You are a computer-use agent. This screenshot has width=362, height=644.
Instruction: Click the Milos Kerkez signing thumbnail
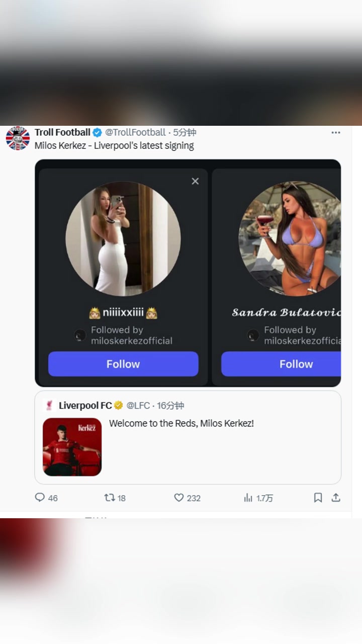pos(72,447)
